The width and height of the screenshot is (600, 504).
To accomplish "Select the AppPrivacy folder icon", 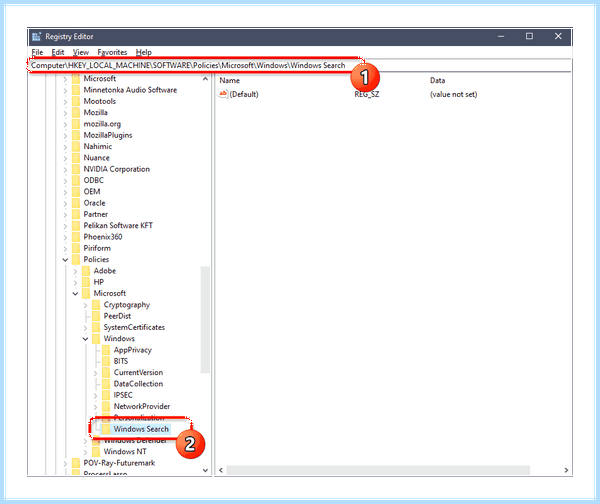I will point(106,350).
